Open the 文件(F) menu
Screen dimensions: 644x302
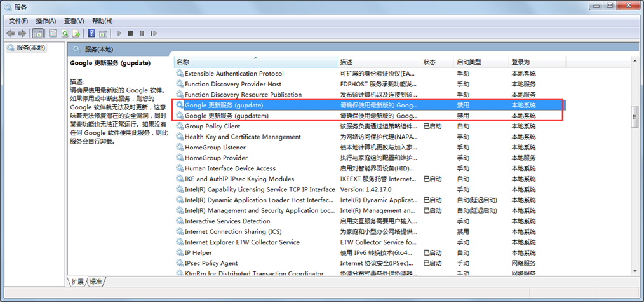(18, 21)
